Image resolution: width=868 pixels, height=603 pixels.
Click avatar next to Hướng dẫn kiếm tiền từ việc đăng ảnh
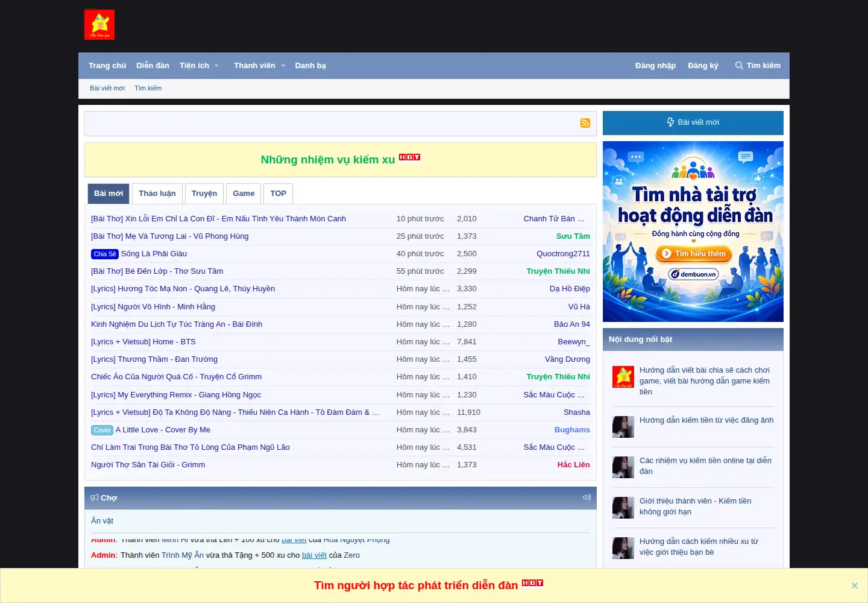click(x=623, y=427)
